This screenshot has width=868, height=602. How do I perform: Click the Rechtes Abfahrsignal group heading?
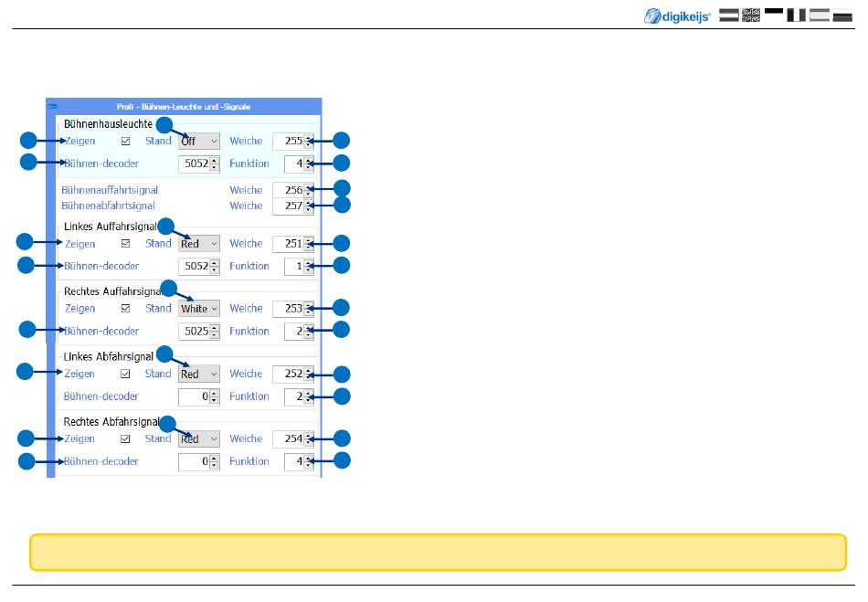[111, 422]
